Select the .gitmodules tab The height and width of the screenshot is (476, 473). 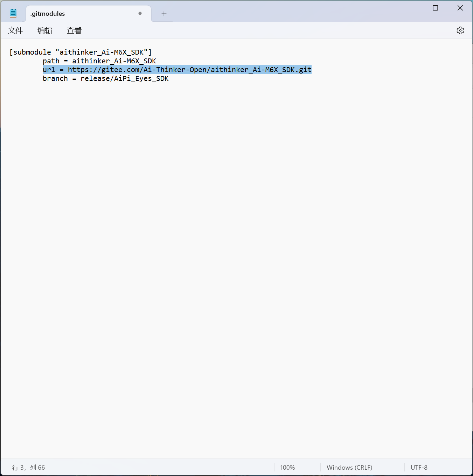tap(88, 14)
